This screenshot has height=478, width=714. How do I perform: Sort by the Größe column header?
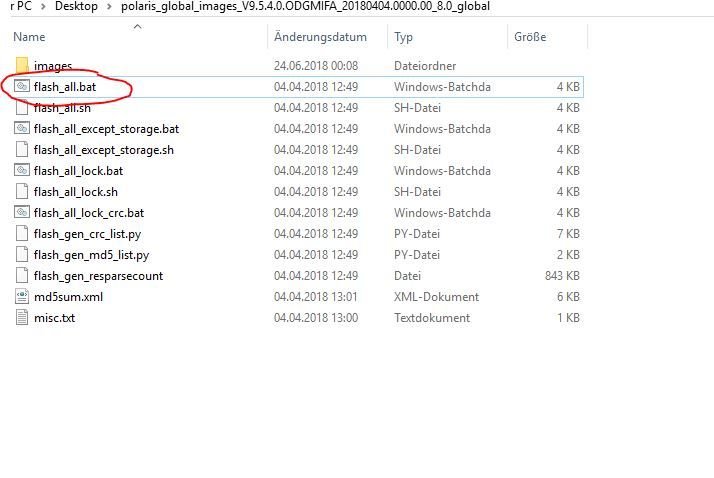coord(530,37)
